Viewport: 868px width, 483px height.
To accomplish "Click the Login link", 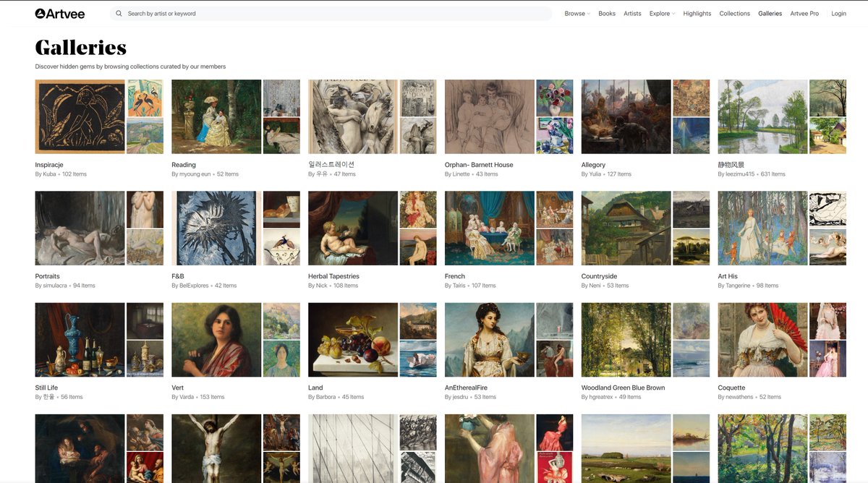I will (x=838, y=13).
